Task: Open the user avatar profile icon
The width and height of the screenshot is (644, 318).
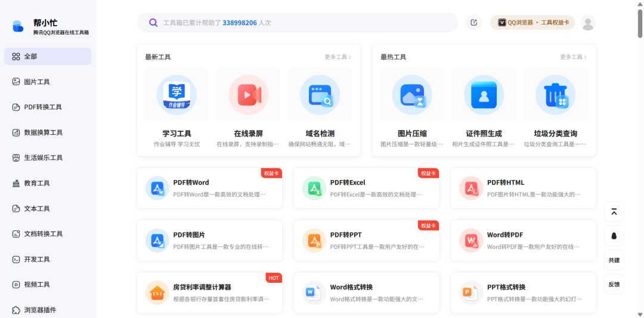Action: (x=588, y=23)
